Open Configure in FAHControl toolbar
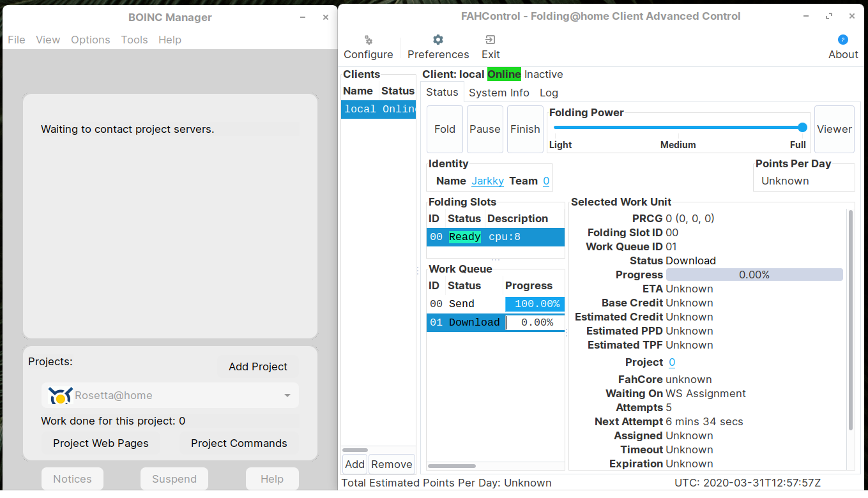 369,48
